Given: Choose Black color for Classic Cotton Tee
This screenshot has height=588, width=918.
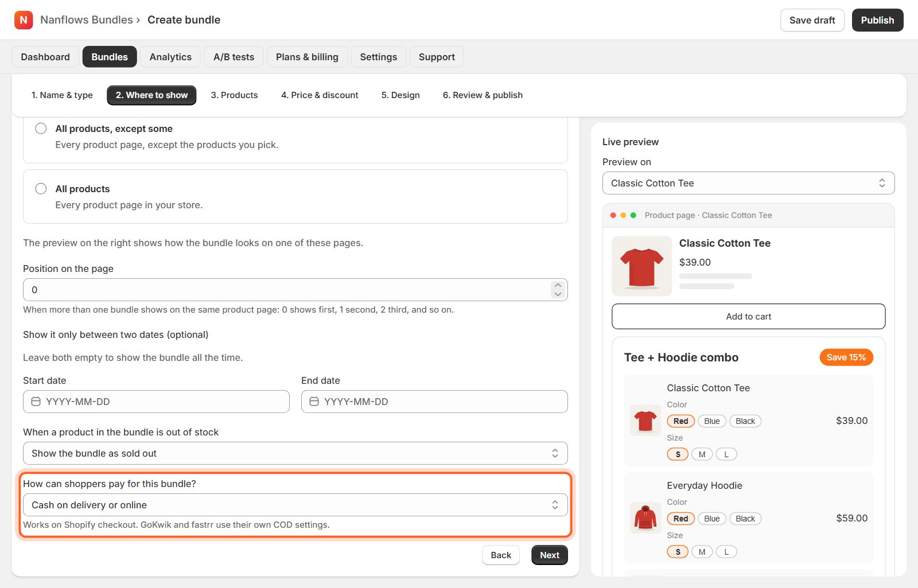Looking at the screenshot, I should tap(745, 421).
